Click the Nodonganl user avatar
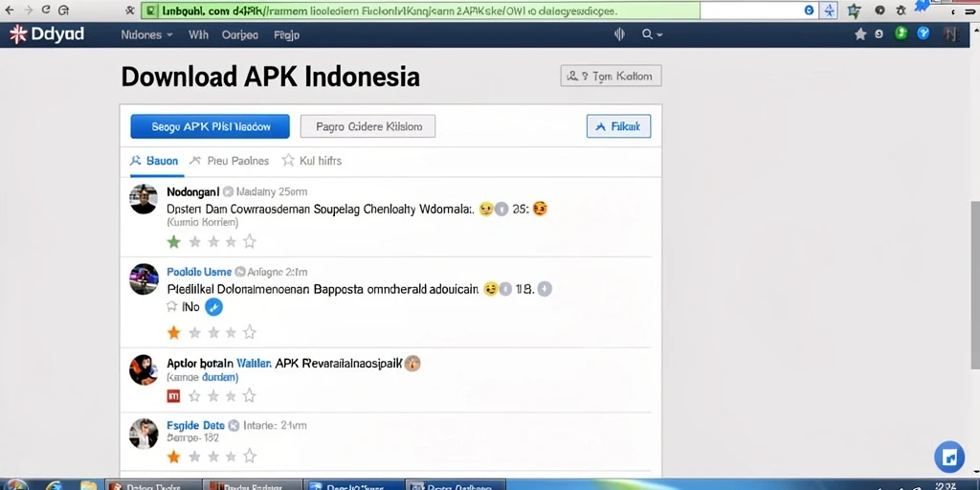Image resolution: width=980 pixels, height=490 pixels. point(144,199)
